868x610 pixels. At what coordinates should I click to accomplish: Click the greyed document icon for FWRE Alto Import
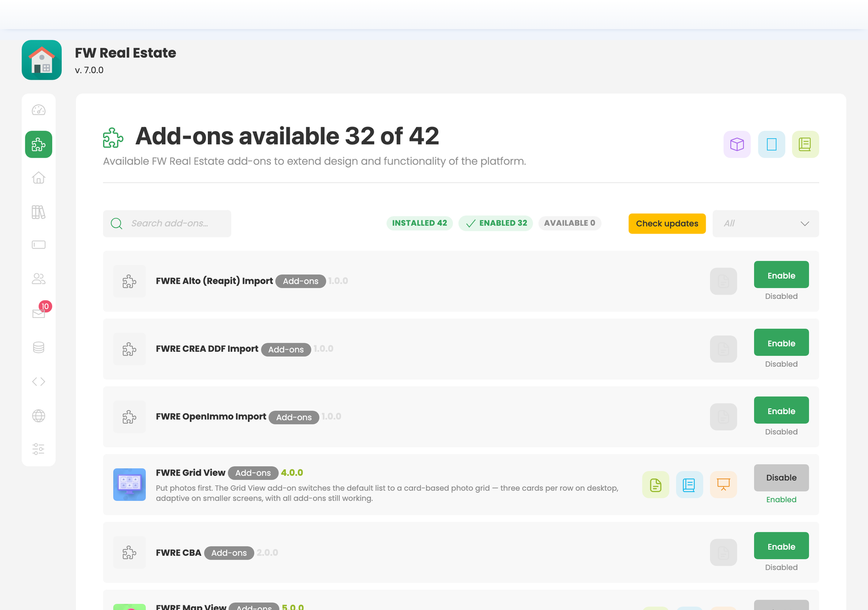[724, 281]
